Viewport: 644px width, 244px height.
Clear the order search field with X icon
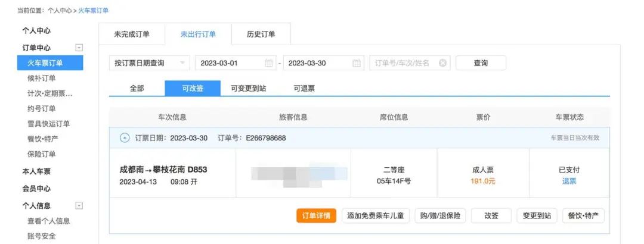pos(442,63)
